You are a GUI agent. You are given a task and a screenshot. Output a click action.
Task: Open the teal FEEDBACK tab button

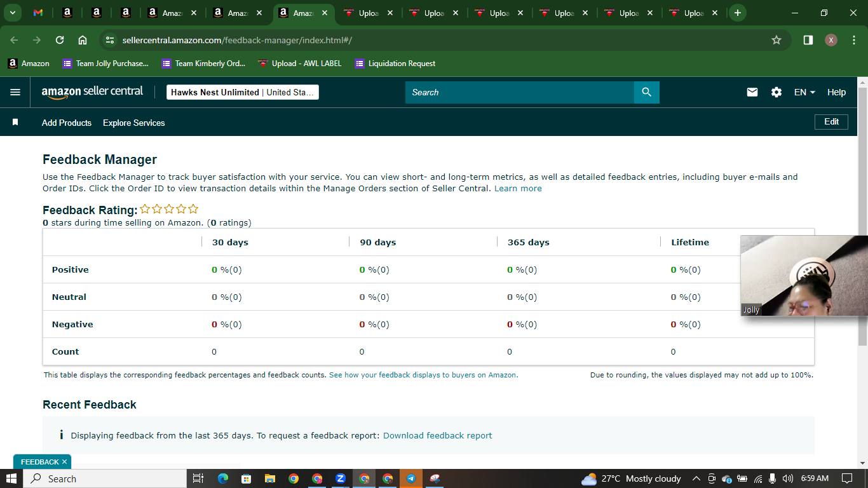[39, 462]
